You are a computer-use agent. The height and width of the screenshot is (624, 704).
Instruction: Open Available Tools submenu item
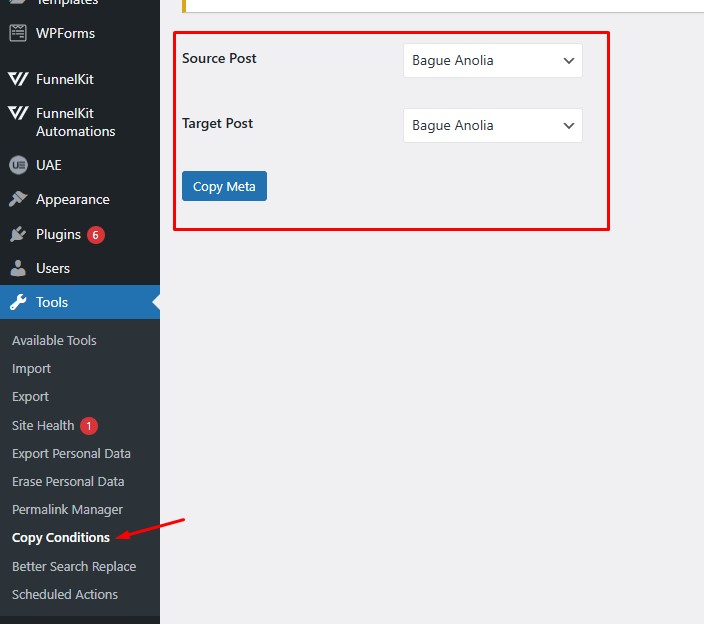54,340
